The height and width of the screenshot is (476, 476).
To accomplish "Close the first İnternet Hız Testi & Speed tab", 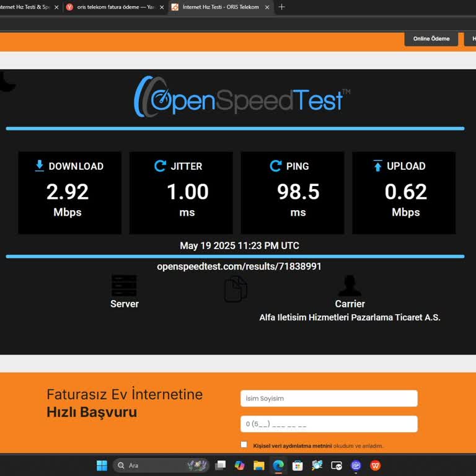I will pyautogui.click(x=56, y=7).
